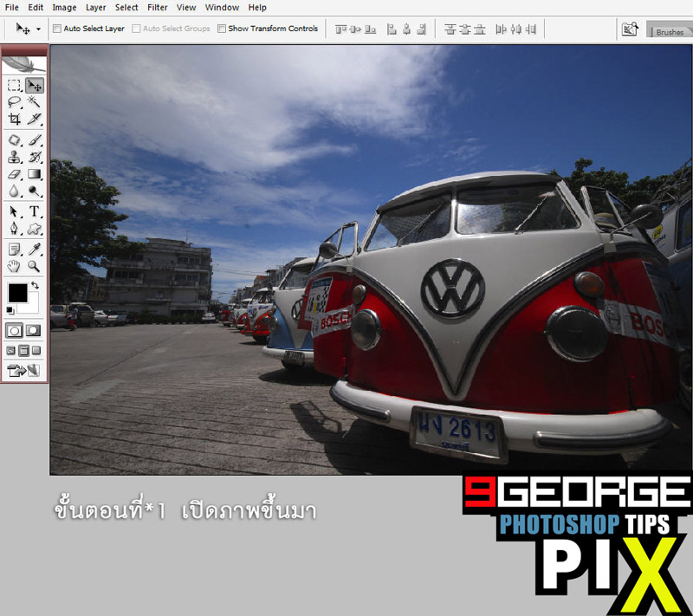
Task: Enable Show Transform Controls checkbox
Action: [x=222, y=29]
